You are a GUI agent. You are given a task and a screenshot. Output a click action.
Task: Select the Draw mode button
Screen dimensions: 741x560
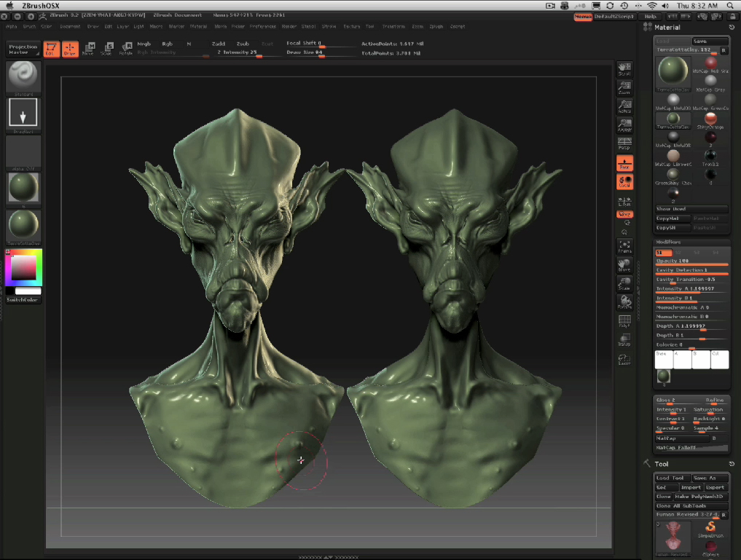tap(70, 49)
